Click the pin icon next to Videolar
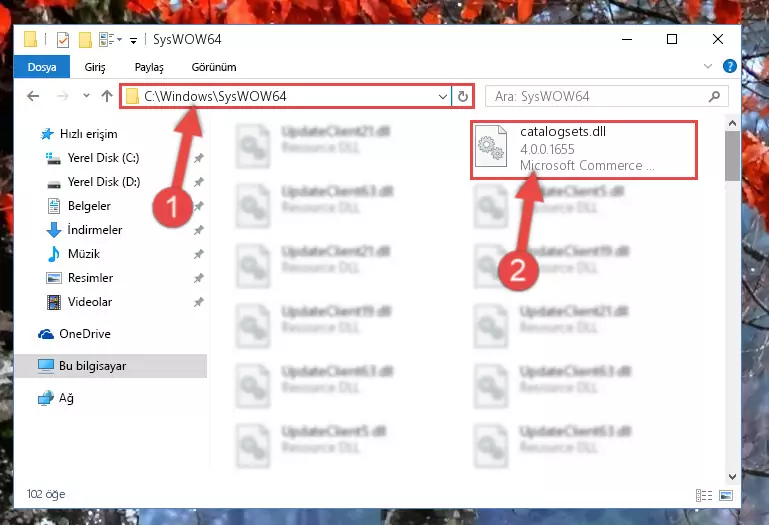 tap(199, 302)
